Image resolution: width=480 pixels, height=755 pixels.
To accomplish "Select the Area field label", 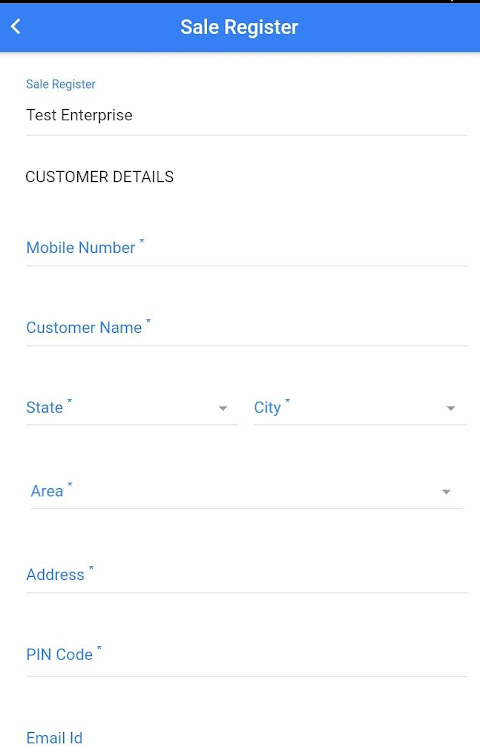I will click(x=47, y=491).
